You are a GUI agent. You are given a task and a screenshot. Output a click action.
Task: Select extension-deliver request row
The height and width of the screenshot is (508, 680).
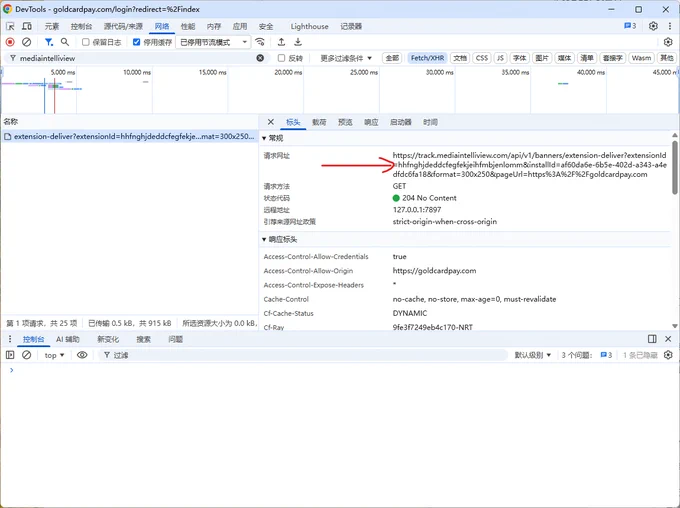coord(129,136)
